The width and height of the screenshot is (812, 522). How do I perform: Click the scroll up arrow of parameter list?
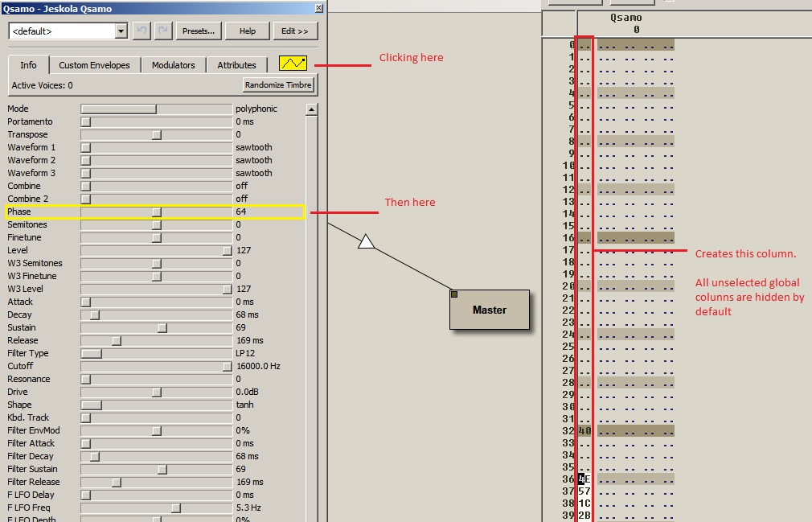pyautogui.click(x=311, y=109)
